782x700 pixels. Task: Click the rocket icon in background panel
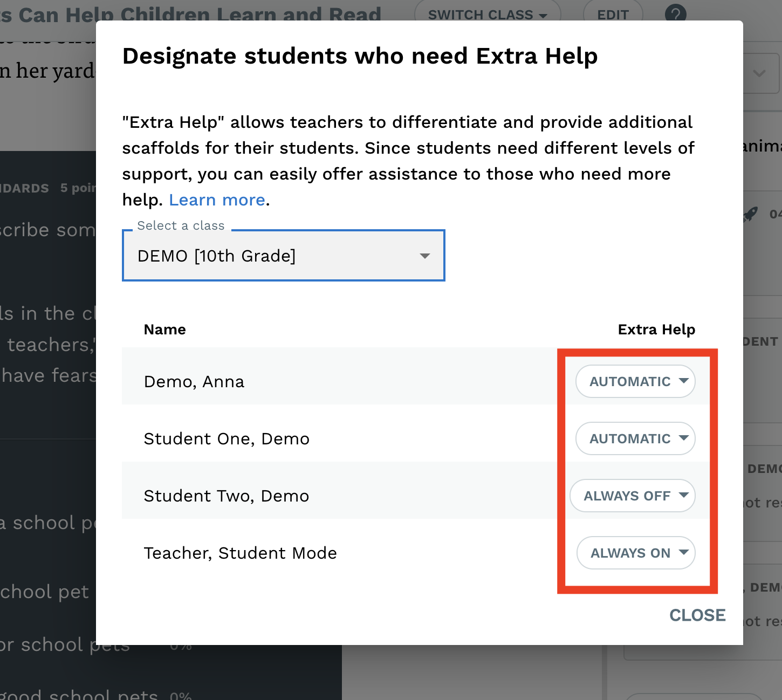click(750, 215)
